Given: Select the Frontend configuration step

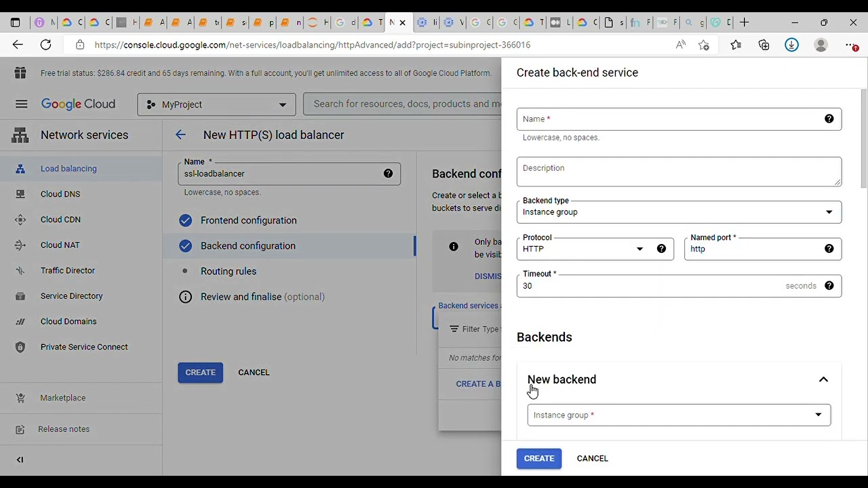Looking at the screenshot, I should [249, 220].
